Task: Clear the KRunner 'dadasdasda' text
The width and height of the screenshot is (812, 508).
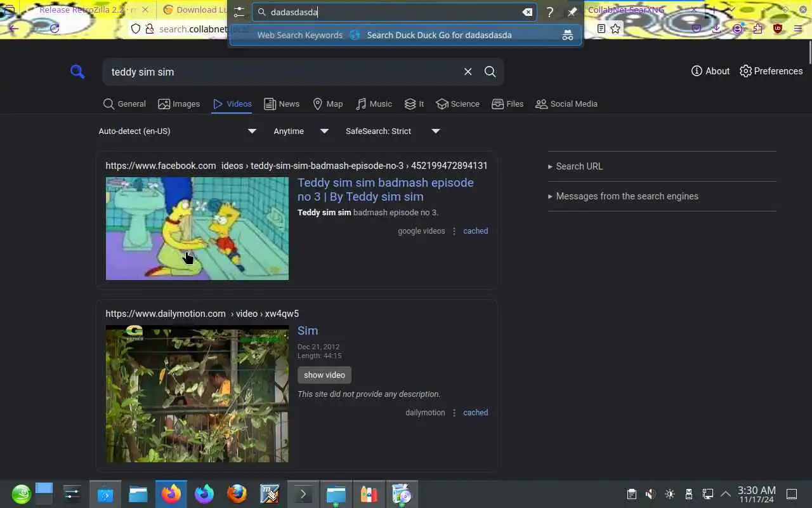Action: pyautogui.click(x=527, y=12)
